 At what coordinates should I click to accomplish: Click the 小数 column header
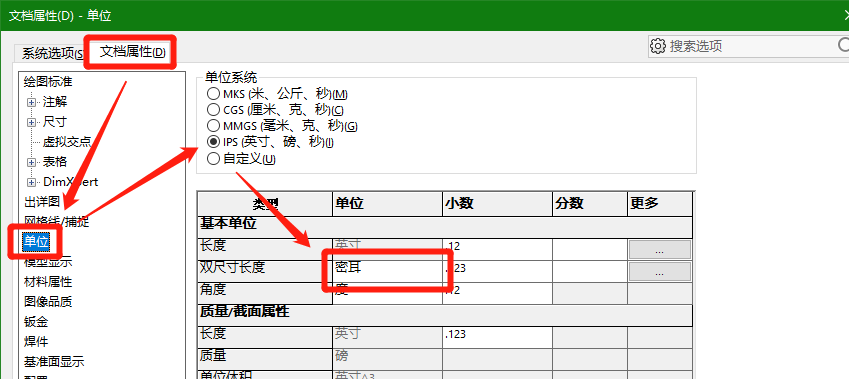(497, 203)
